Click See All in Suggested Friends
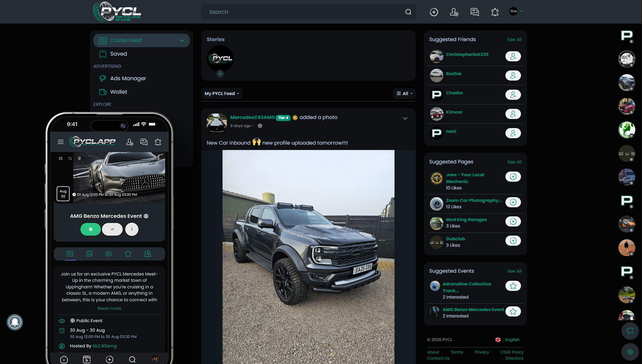 click(x=514, y=40)
